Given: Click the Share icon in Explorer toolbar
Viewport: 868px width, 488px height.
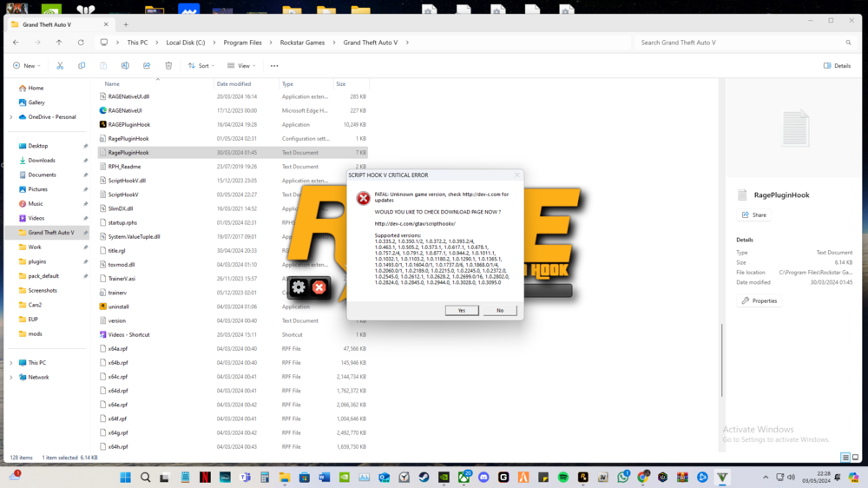Looking at the screenshot, I should [x=147, y=65].
